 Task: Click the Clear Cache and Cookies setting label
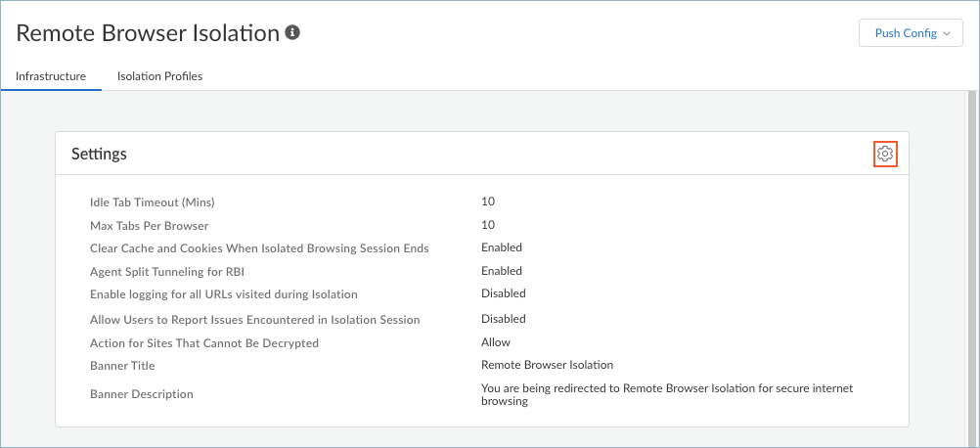click(259, 248)
